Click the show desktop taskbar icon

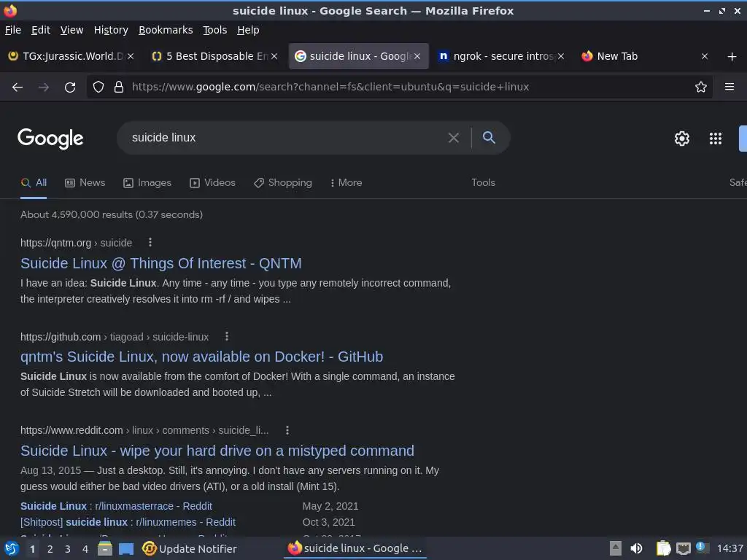126,549
